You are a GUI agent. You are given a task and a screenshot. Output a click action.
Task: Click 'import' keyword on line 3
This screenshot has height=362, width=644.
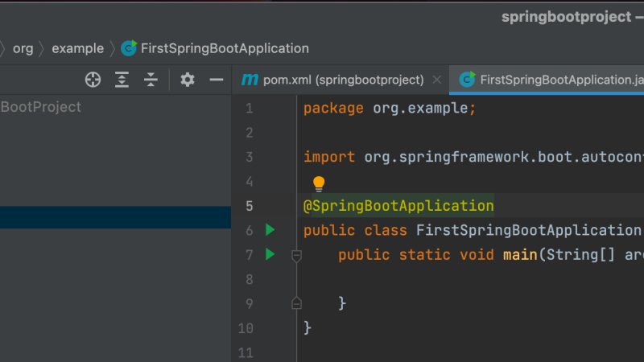point(329,157)
